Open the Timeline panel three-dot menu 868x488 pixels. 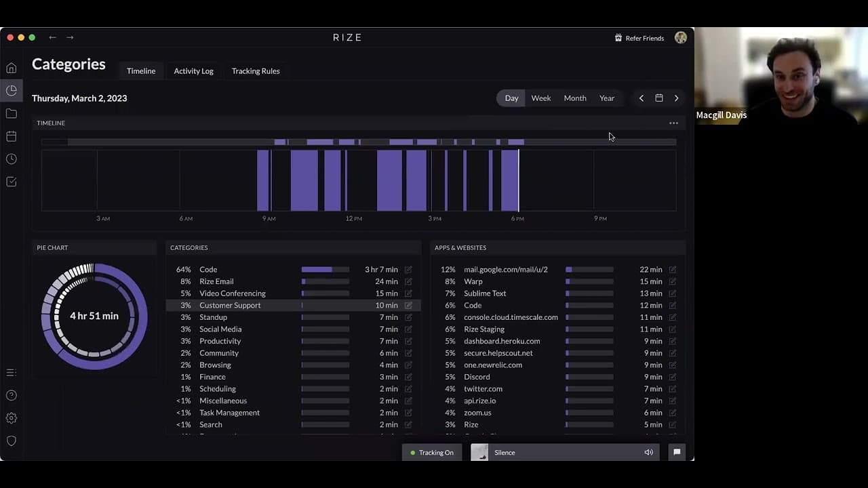[673, 123]
